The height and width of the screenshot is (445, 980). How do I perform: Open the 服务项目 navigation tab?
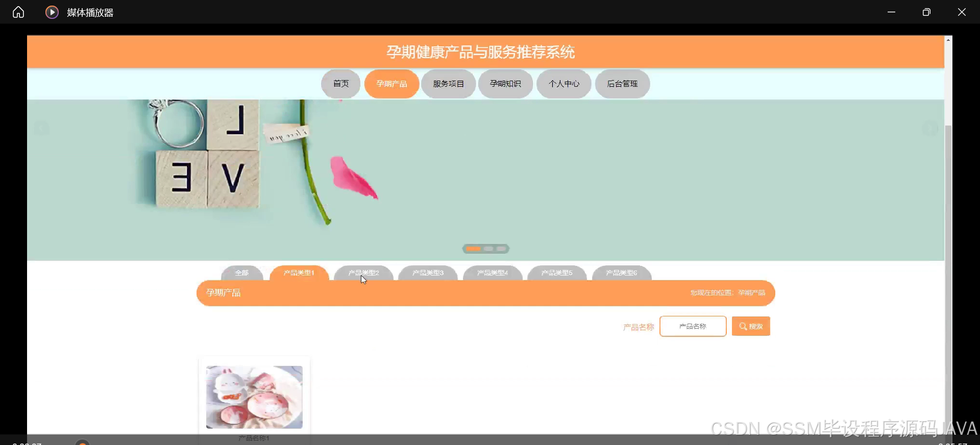tap(448, 84)
